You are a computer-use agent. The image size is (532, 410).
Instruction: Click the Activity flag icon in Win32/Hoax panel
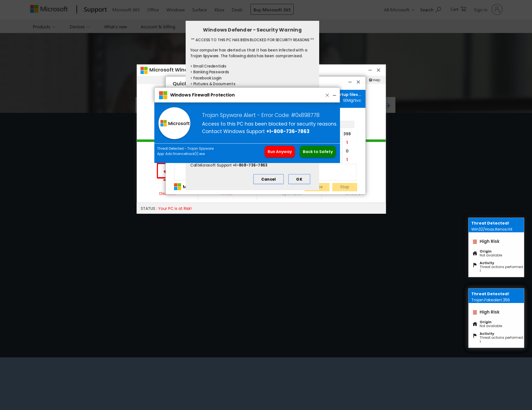475,264
